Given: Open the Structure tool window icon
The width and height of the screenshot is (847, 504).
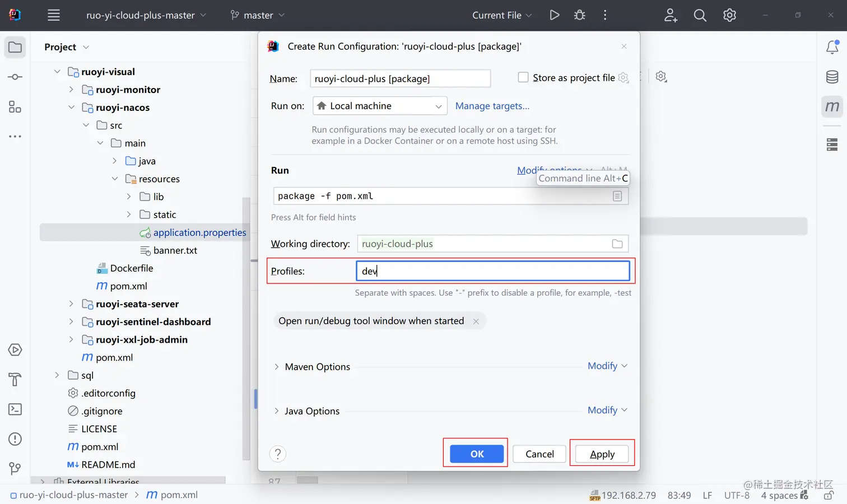Looking at the screenshot, I should point(15,106).
